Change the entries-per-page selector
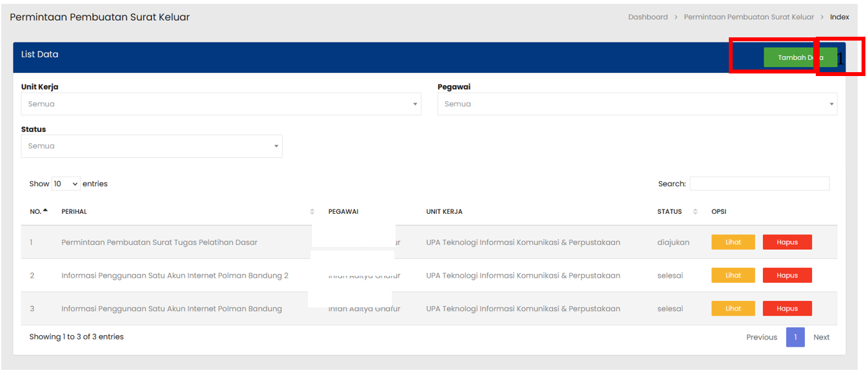 (x=66, y=184)
